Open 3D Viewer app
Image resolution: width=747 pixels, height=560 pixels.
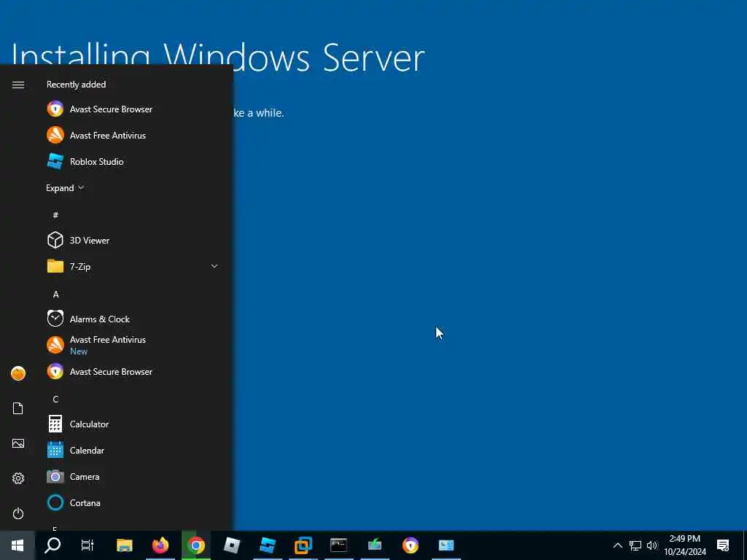tap(134, 241)
